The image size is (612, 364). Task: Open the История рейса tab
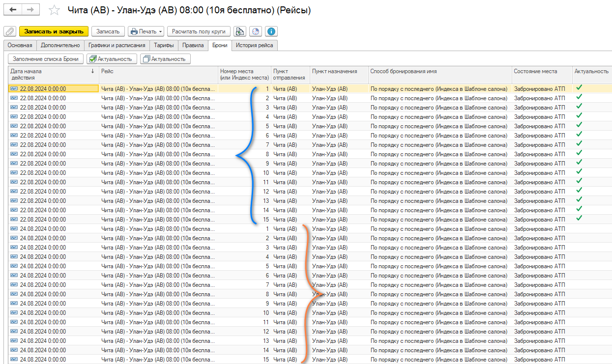pos(255,45)
